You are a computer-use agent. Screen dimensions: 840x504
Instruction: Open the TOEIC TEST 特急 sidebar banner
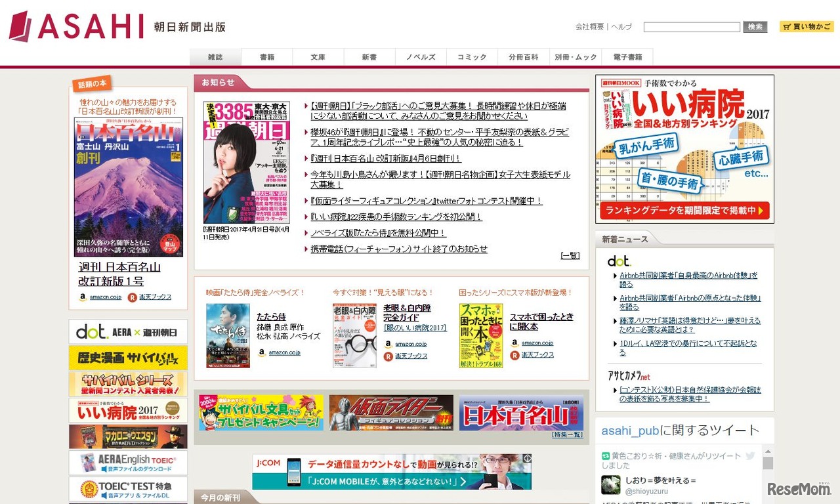tap(128, 489)
